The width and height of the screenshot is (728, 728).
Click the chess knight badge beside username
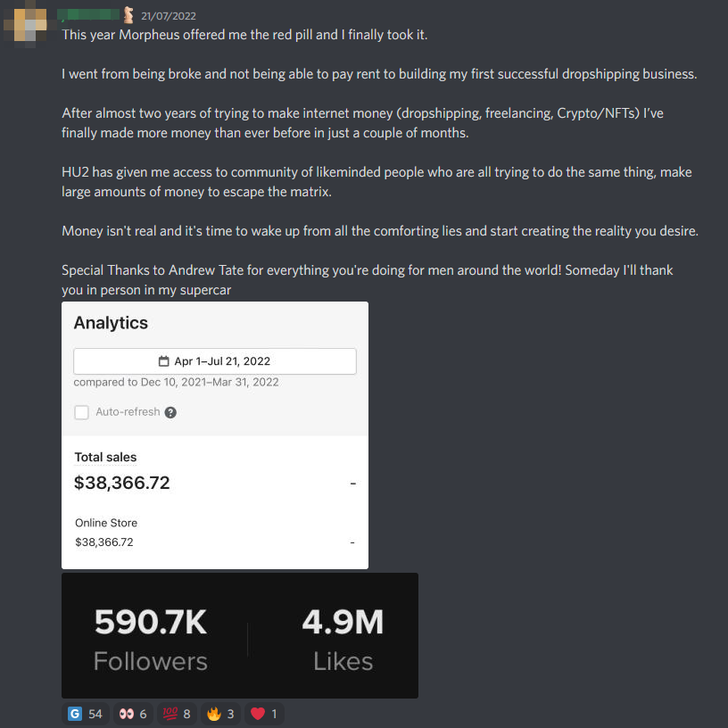pos(128,15)
